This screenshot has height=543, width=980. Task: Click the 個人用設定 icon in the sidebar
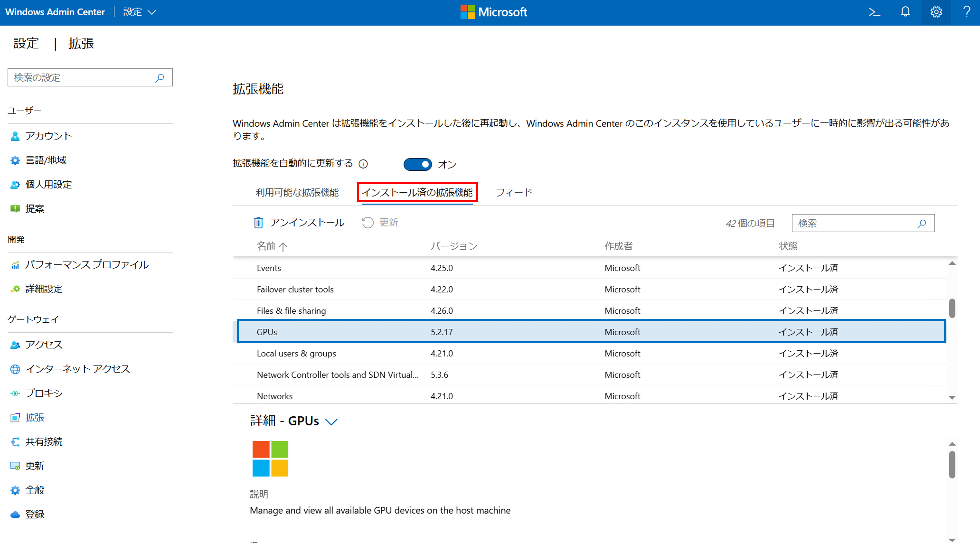pos(15,185)
